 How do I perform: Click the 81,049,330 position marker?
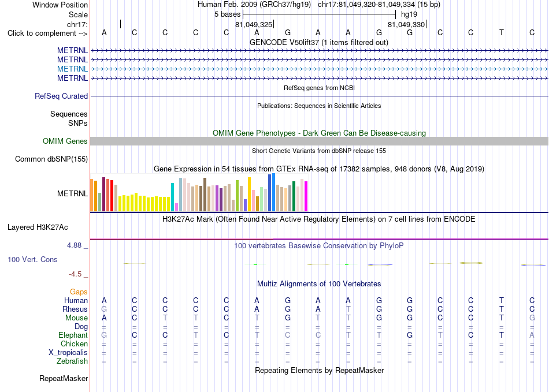406,24
